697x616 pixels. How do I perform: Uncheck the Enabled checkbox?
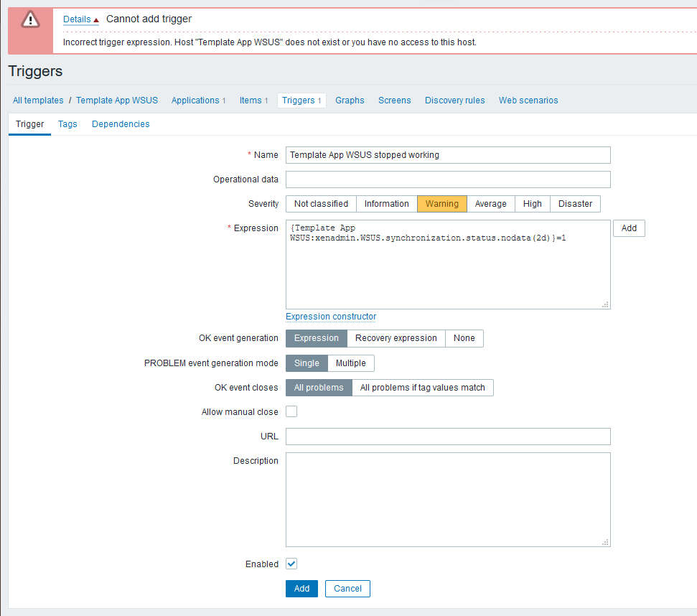pyautogui.click(x=291, y=564)
